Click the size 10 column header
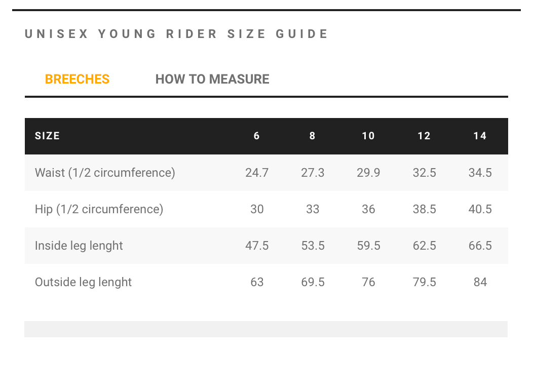 click(368, 136)
